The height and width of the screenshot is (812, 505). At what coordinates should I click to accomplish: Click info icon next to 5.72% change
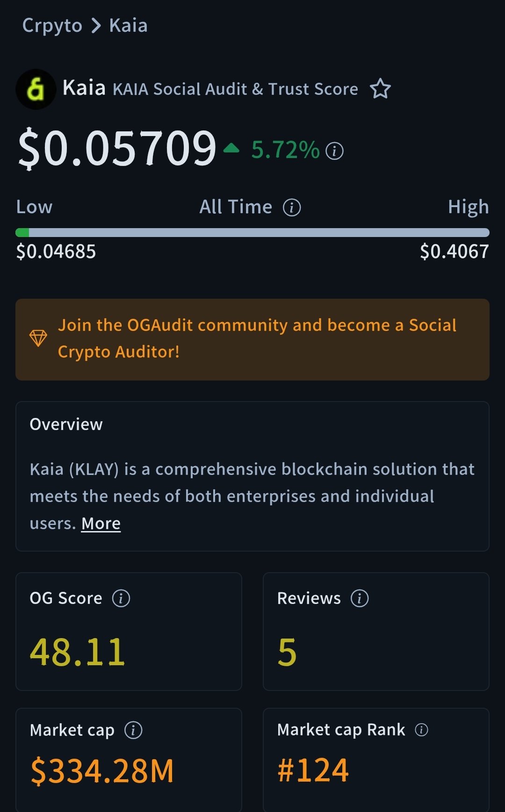point(334,151)
